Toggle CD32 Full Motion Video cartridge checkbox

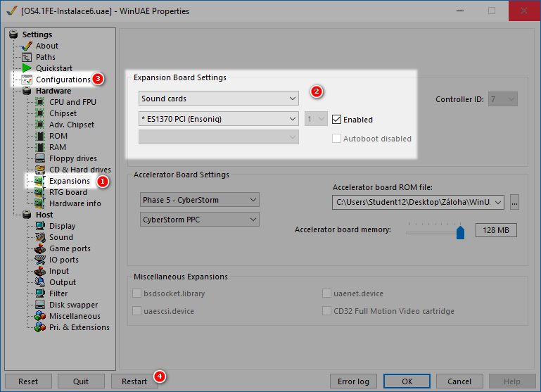tap(327, 311)
